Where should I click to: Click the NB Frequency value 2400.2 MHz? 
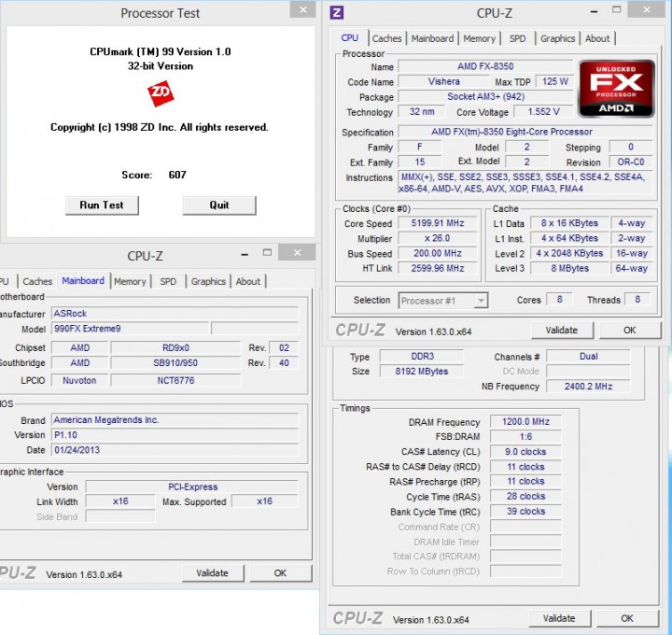[588, 386]
